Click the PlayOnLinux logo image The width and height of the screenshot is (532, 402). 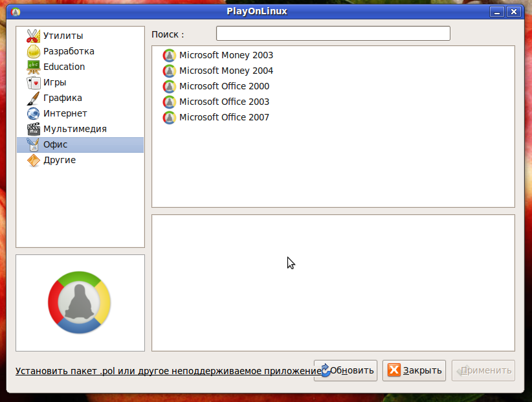(80, 303)
